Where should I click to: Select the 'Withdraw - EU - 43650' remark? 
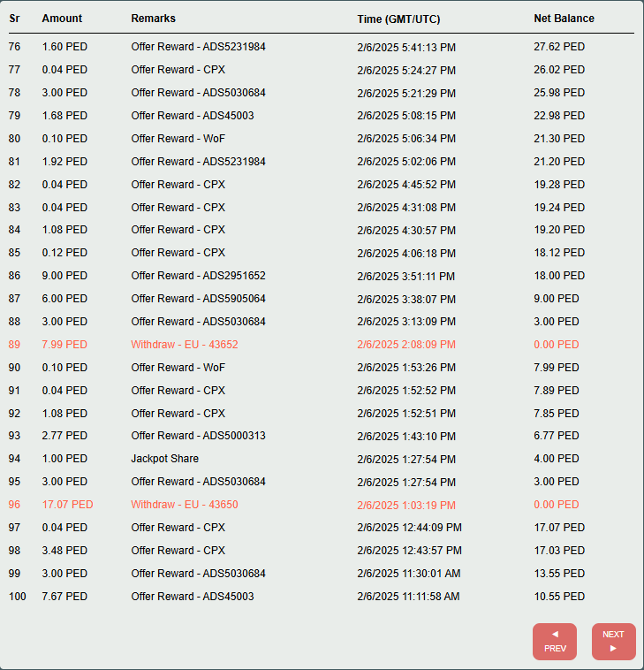click(x=185, y=504)
